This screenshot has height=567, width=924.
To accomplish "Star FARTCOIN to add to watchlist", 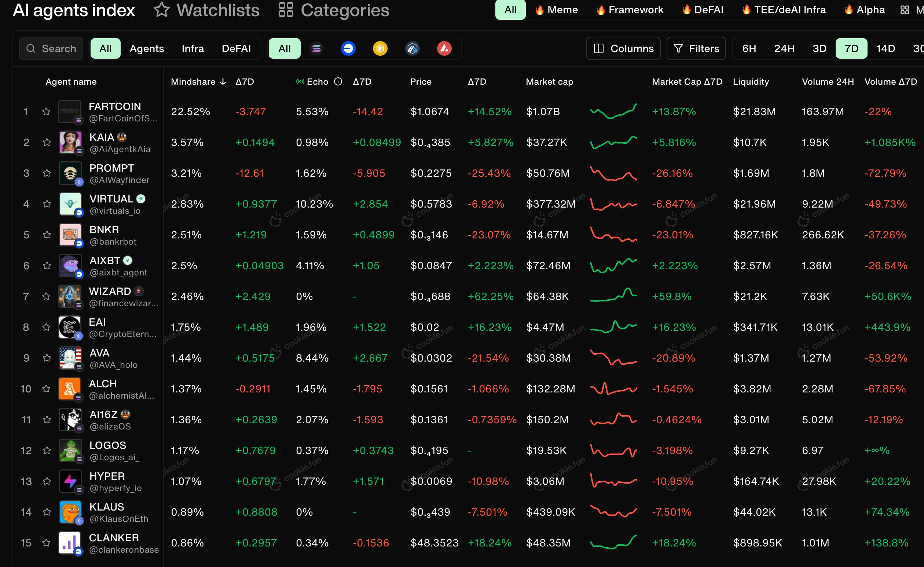I will click(x=46, y=111).
